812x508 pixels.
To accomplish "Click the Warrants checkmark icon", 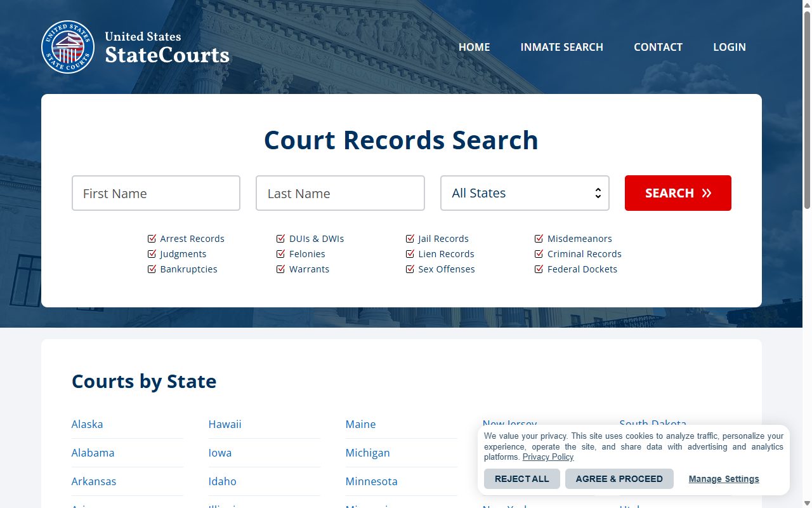I will tap(281, 269).
